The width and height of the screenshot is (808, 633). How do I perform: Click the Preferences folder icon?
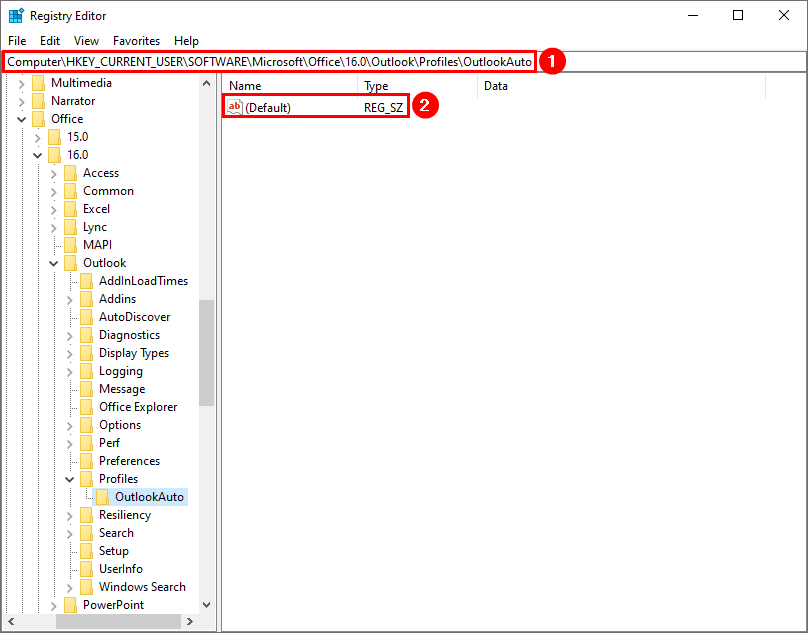coord(86,461)
